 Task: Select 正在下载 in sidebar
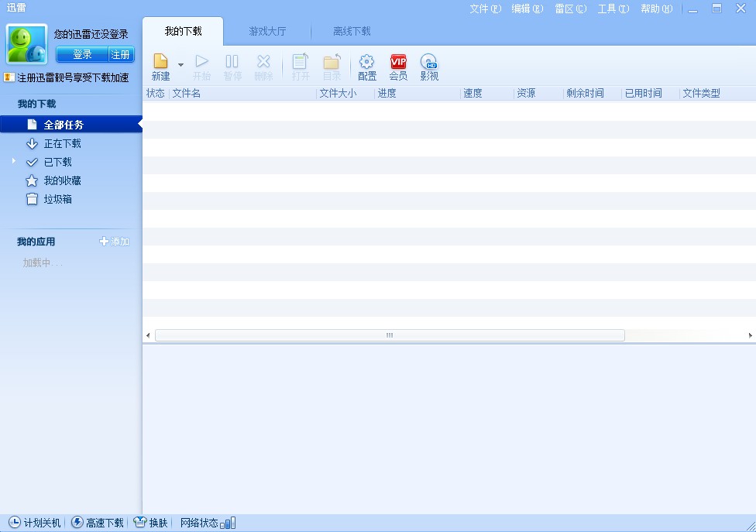tap(62, 143)
